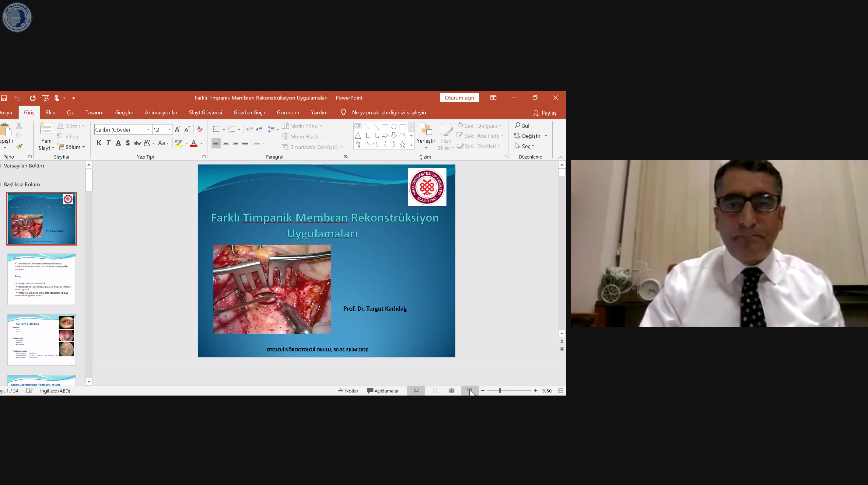Expand the shapes gallery more arrow
The width and height of the screenshot is (868, 485).
click(x=411, y=145)
